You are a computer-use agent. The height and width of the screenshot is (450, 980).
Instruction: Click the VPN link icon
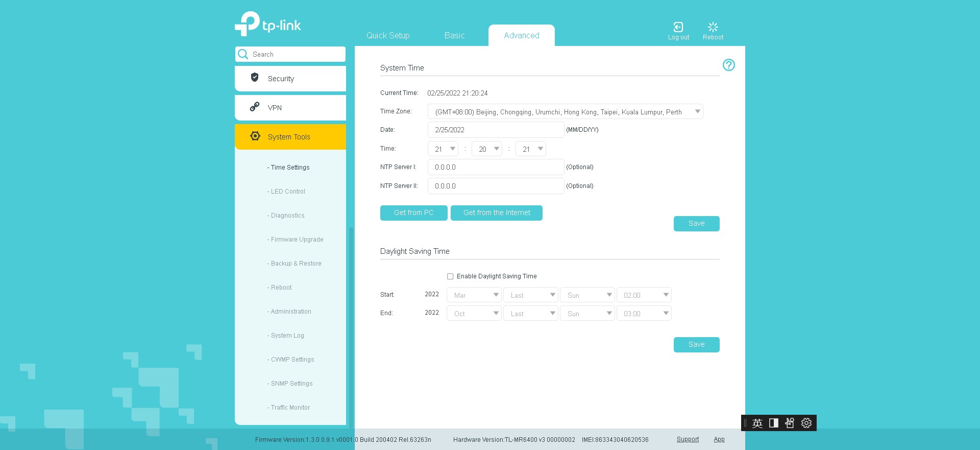click(255, 107)
